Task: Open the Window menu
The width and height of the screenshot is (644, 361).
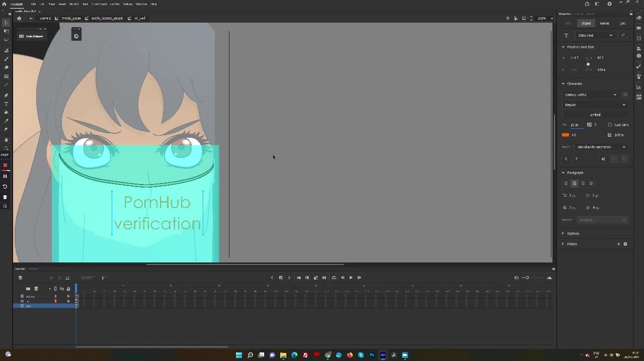Action: 141,4
